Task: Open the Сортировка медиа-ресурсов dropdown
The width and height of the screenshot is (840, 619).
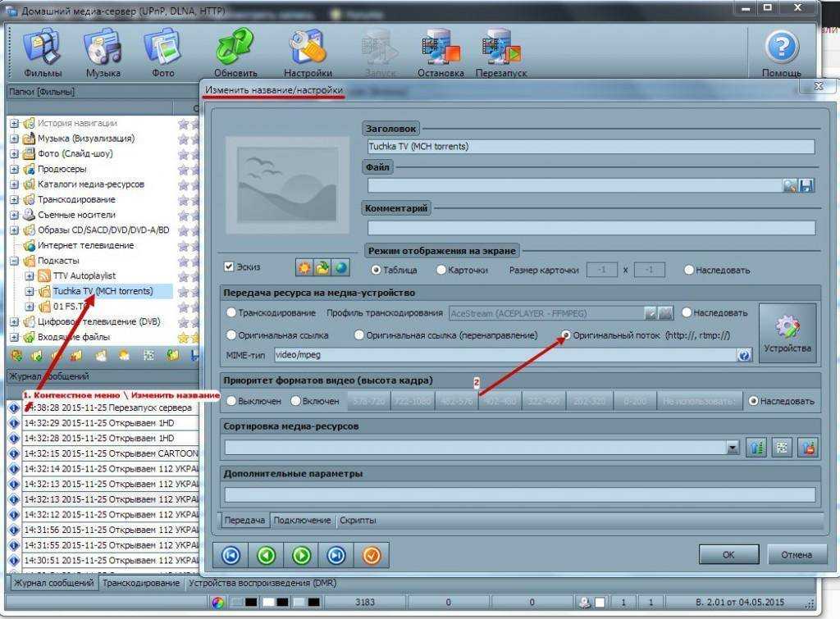Action: pyautogui.click(x=733, y=448)
